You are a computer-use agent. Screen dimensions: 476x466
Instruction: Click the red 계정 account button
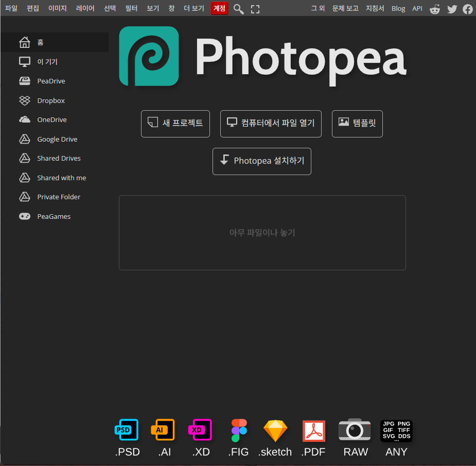220,8
